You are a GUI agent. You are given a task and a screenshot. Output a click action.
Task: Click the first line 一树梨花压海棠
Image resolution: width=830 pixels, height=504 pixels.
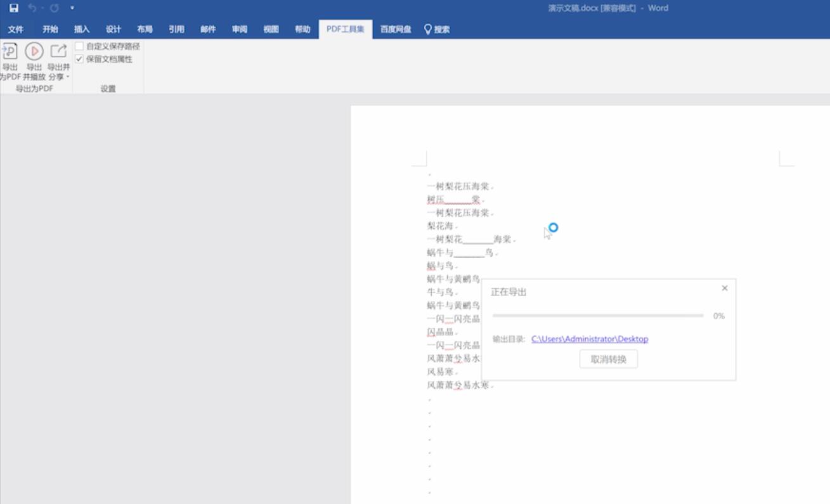pos(459,186)
